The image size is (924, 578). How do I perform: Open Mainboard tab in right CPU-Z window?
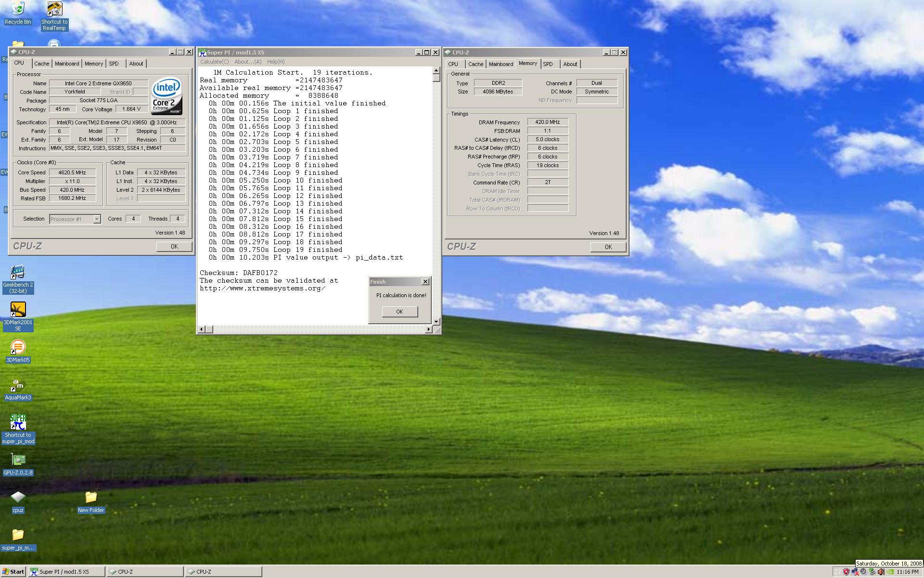[501, 64]
